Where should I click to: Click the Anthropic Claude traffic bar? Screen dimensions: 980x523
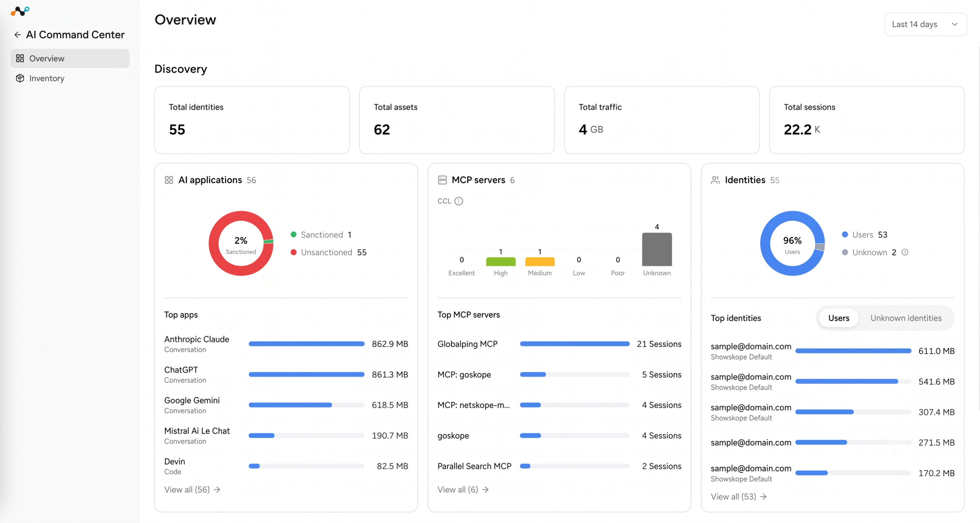pos(306,344)
